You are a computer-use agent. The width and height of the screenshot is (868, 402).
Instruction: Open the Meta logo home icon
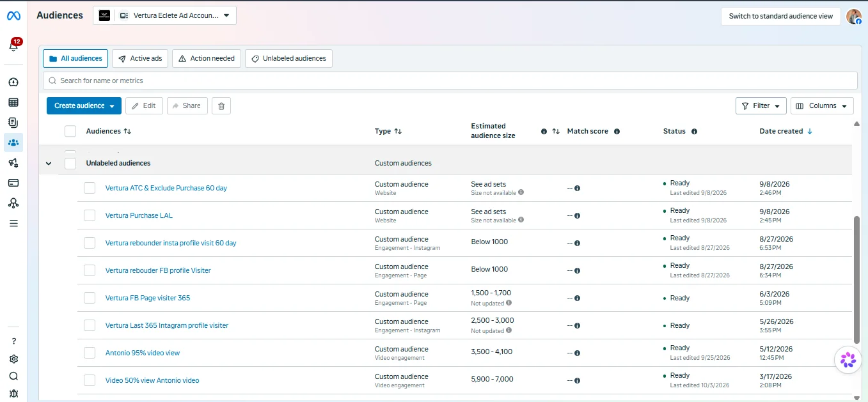pos(13,16)
